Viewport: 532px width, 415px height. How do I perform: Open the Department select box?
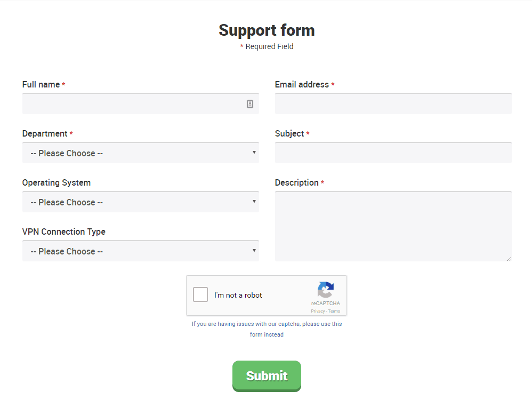[x=141, y=153]
